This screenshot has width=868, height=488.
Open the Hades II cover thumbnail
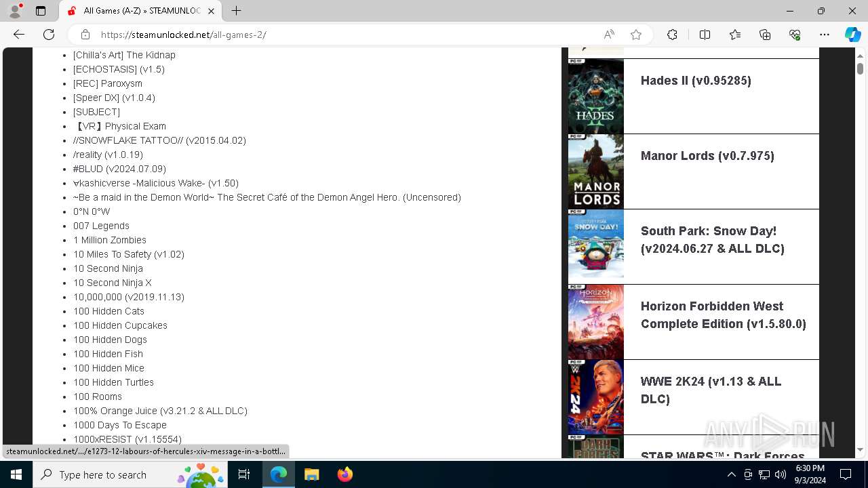click(x=595, y=96)
